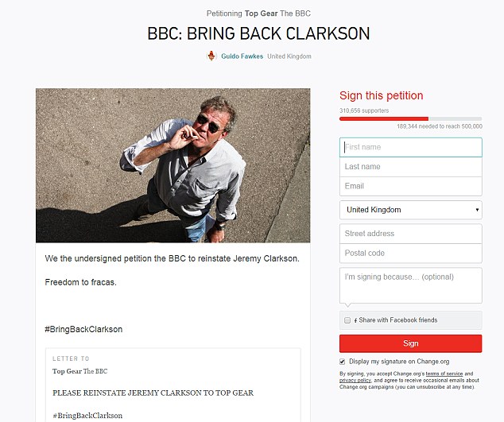Open the terms of service link
504x422 pixels.
click(x=444, y=374)
